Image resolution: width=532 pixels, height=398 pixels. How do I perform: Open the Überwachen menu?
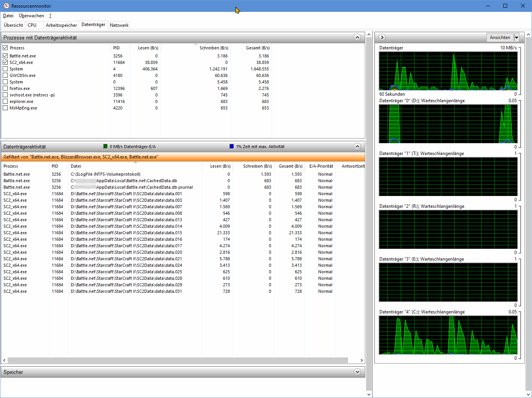point(31,16)
